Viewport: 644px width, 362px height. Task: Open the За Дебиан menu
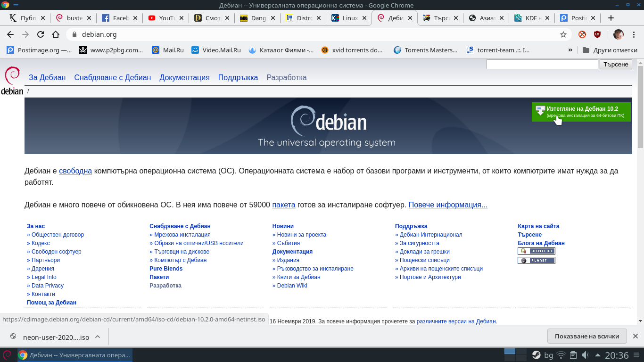tap(47, 78)
